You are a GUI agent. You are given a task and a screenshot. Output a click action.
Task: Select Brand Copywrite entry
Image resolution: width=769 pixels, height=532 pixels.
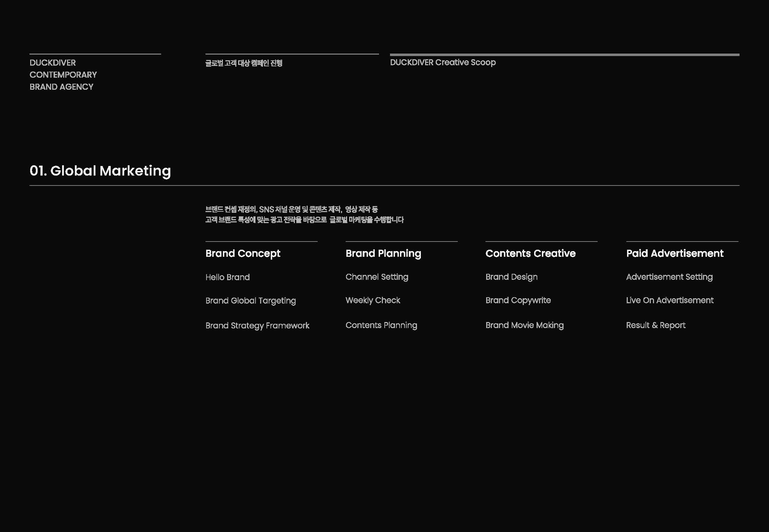coord(518,300)
